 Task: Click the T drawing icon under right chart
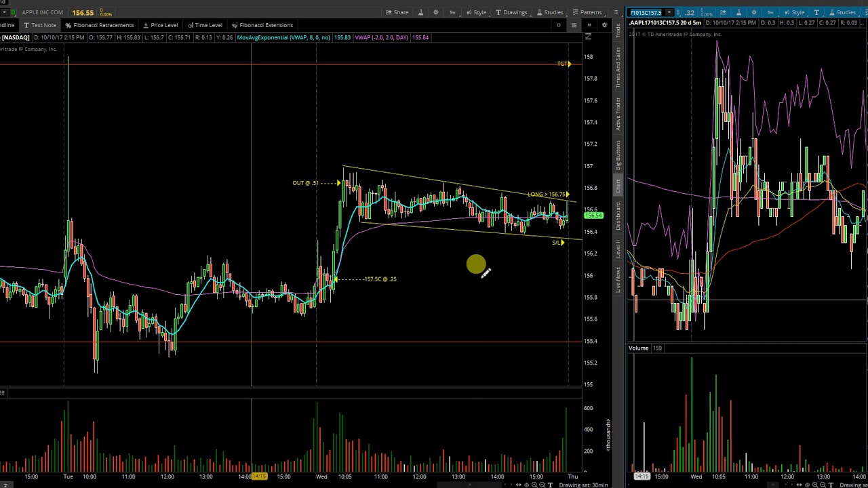click(831, 485)
